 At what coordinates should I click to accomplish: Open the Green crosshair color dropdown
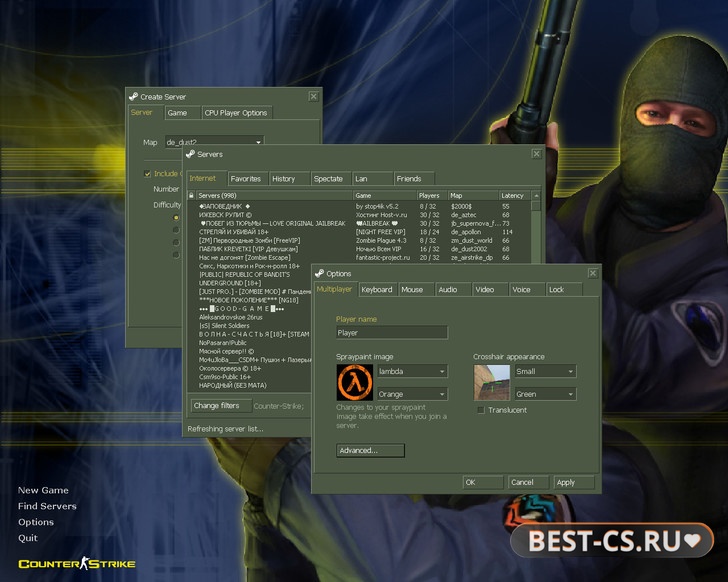pos(546,394)
